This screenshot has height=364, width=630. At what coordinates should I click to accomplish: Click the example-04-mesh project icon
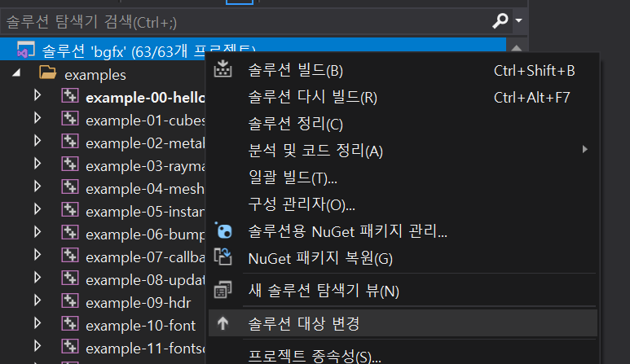pyautogui.click(x=70, y=186)
